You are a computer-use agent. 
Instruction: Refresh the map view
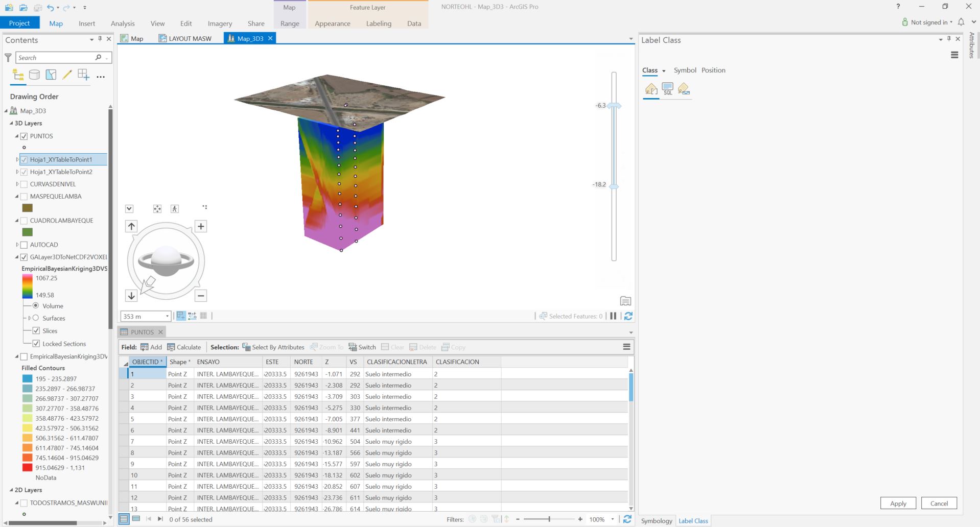point(628,316)
